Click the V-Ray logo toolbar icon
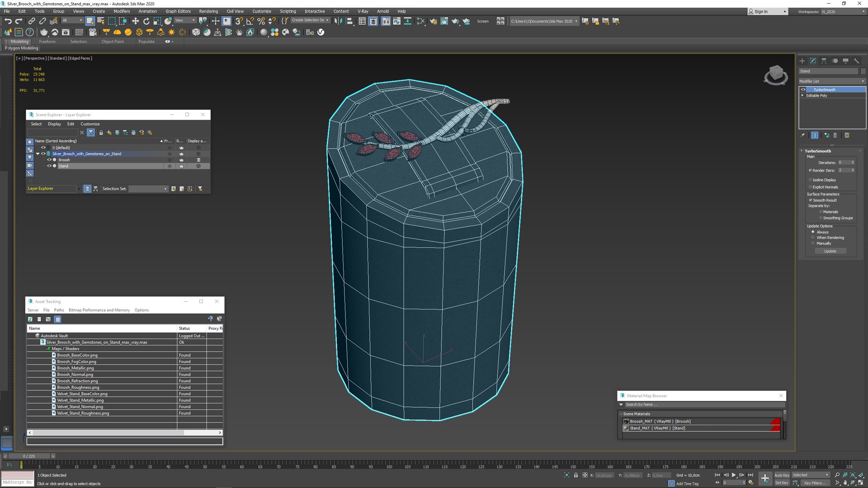 tap(321, 32)
